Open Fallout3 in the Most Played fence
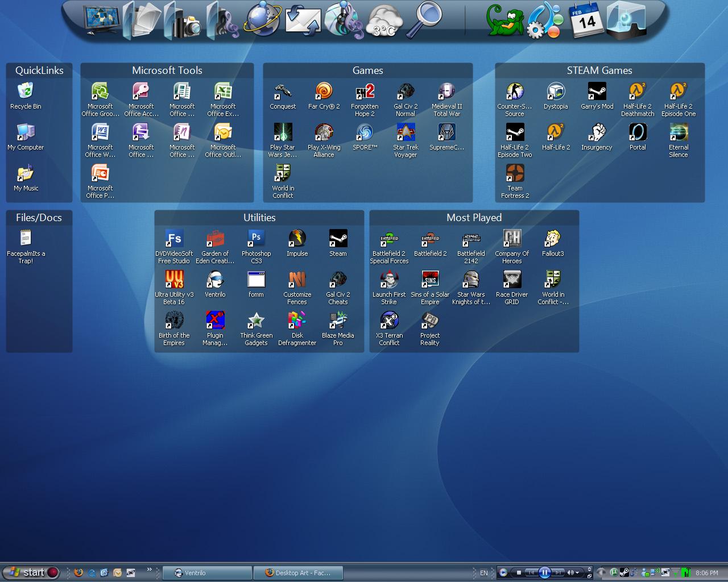Viewport: 728px width, 582px height. [552, 238]
